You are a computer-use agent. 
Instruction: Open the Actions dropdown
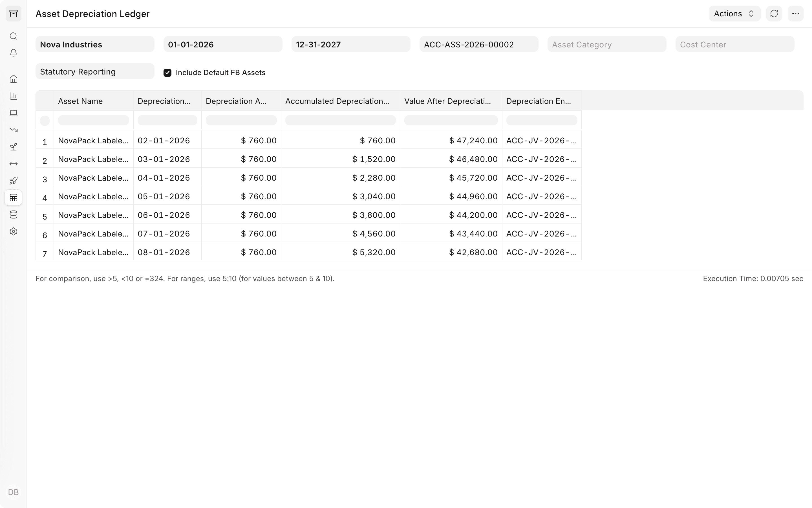coord(734,14)
